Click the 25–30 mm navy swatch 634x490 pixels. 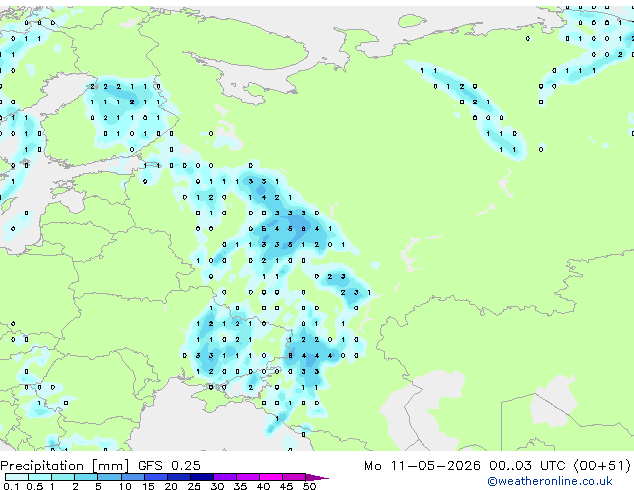[x=202, y=477]
